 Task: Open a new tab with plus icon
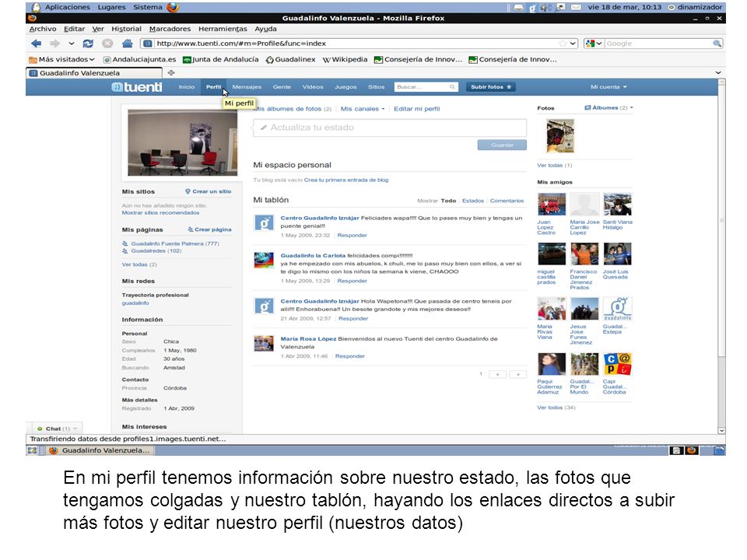coord(171,72)
